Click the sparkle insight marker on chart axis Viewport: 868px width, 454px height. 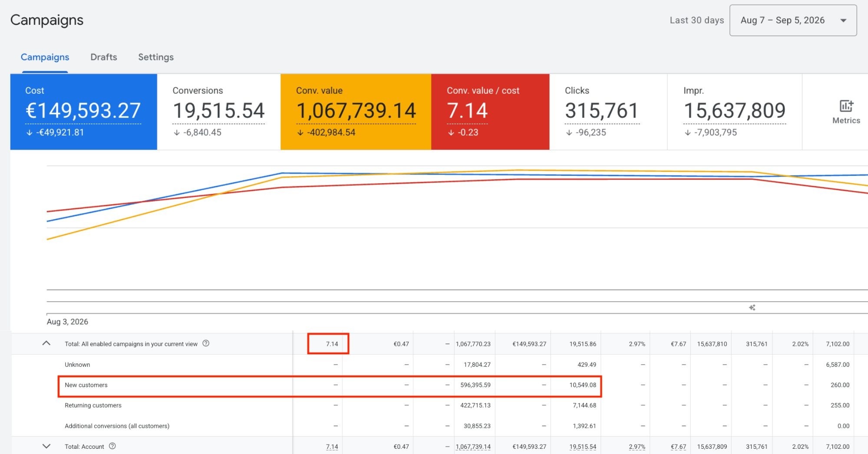coord(752,307)
